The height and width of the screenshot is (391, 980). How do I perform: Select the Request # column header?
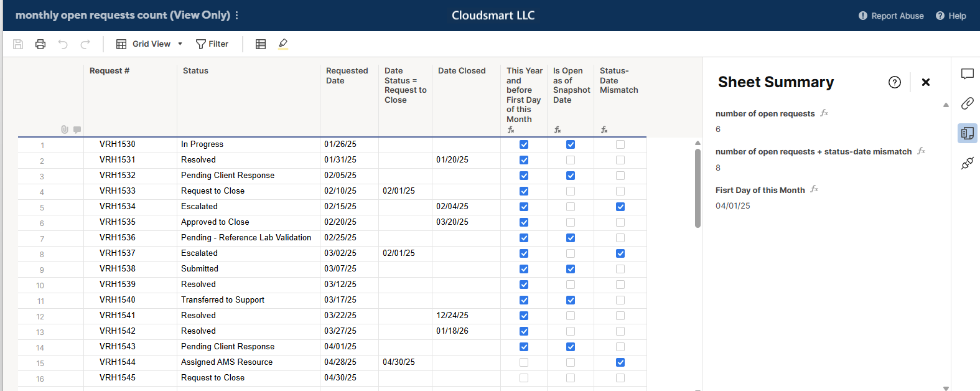[130, 100]
